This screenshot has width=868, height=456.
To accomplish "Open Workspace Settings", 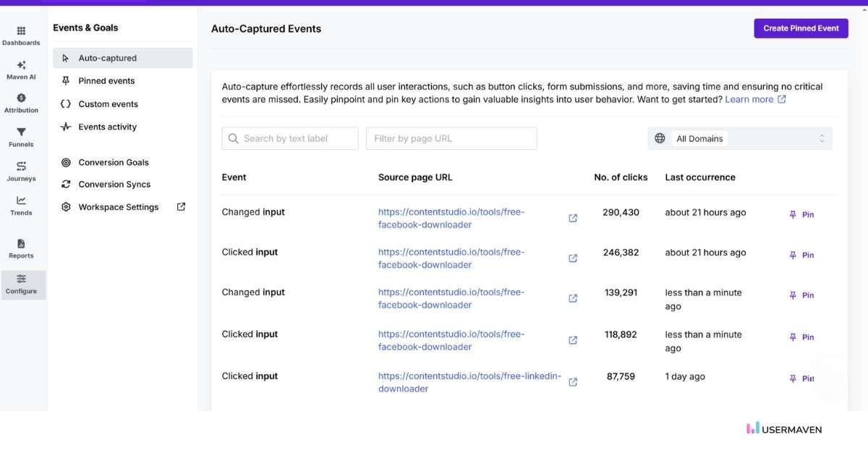I will click(x=118, y=207).
